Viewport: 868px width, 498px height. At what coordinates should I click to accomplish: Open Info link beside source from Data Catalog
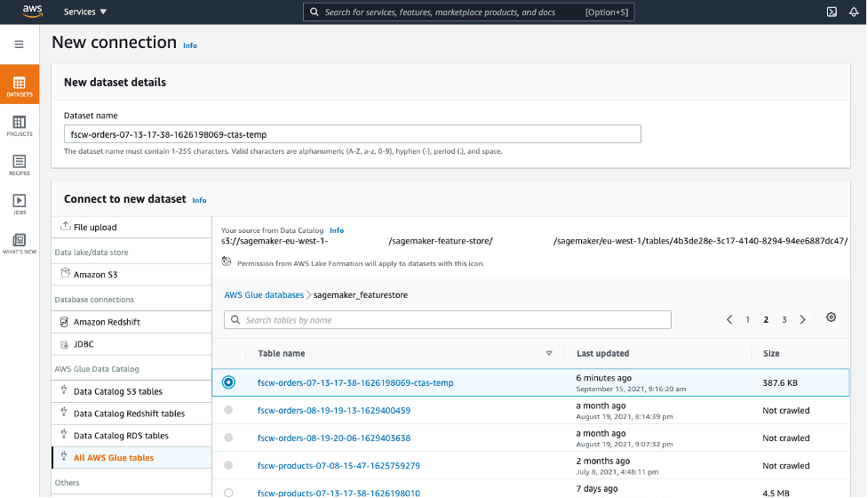pyautogui.click(x=337, y=230)
